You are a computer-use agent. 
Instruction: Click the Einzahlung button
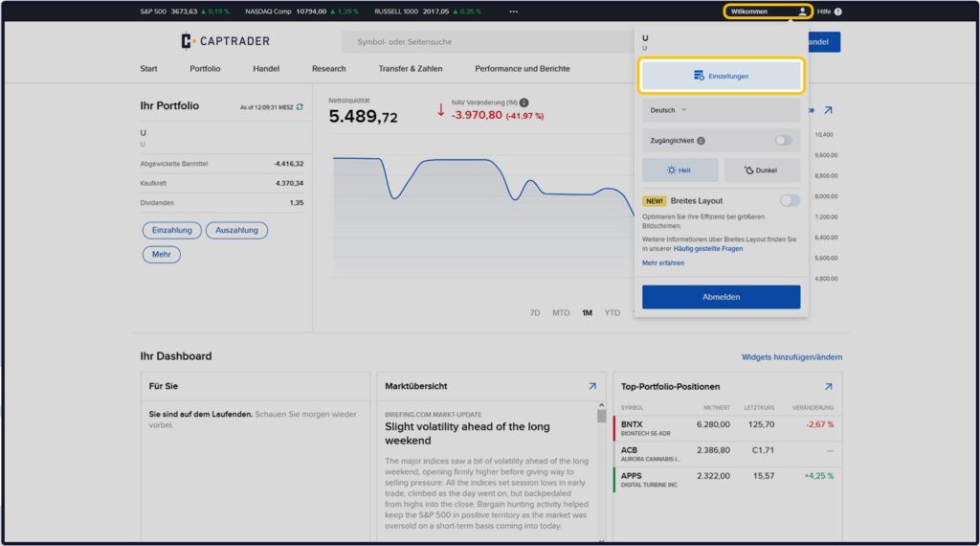pyautogui.click(x=172, y=230)
